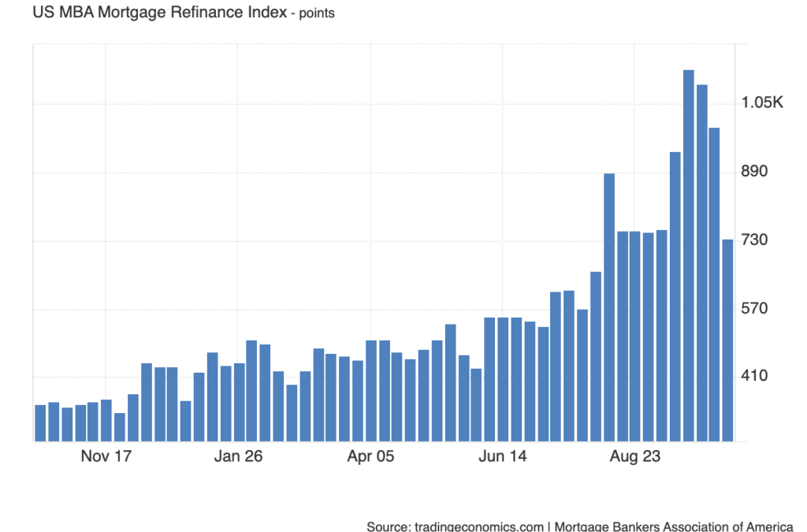
Task: Click the Jan 26 x-axis label
Action: pyautogui.click(x=238, y=456)
